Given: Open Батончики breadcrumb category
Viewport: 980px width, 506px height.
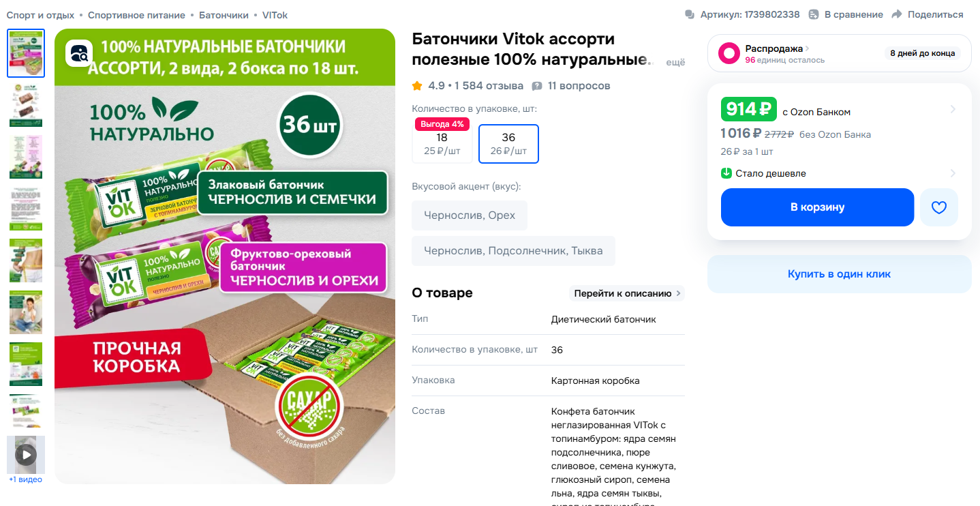Looking at the screenshot, I should tap(224, 14).
